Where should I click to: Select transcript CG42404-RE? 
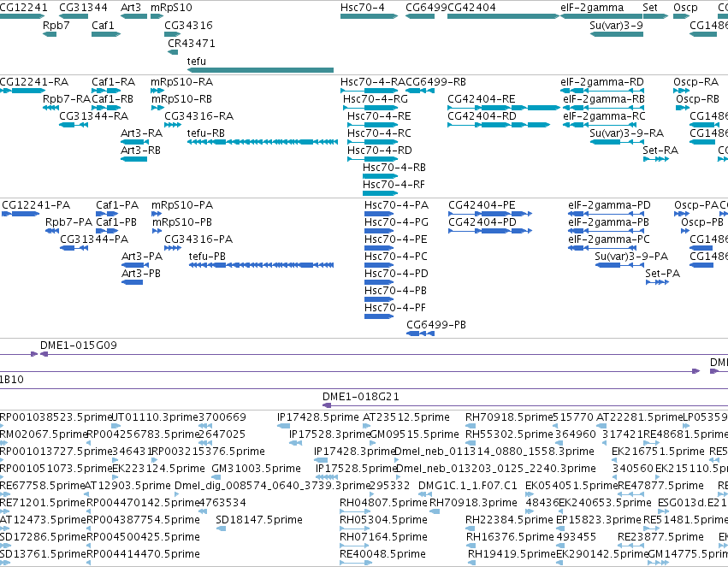point(504,108)
